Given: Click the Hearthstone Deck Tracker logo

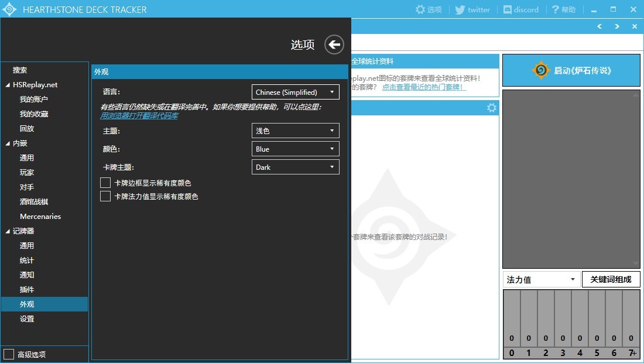Looking at the screenshot, I should click(x=9, y=9).
